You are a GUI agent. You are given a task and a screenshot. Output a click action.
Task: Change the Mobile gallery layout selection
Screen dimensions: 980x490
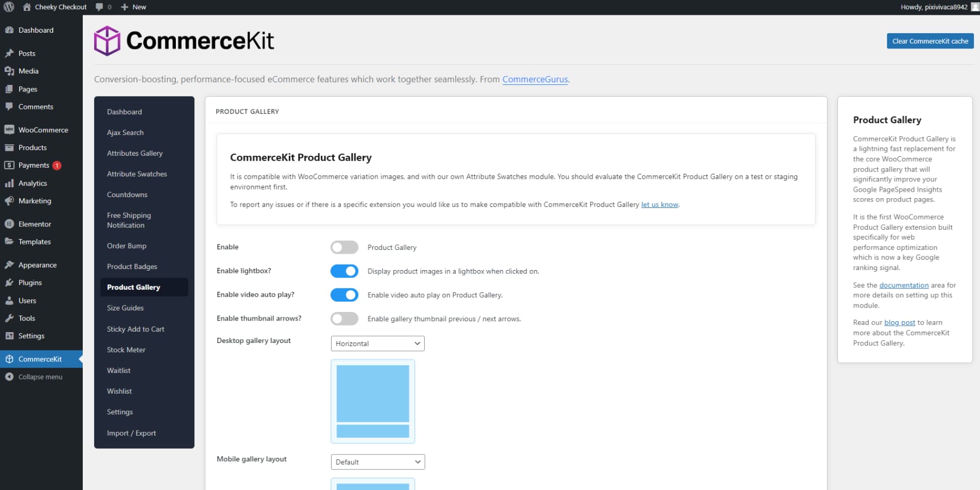(x=377, y=462)
